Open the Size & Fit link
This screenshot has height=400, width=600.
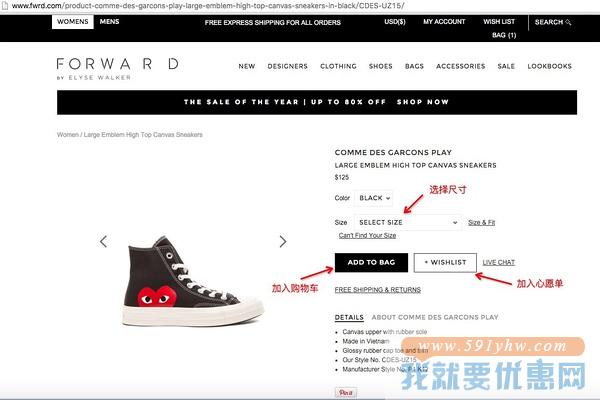pos(481,222)
